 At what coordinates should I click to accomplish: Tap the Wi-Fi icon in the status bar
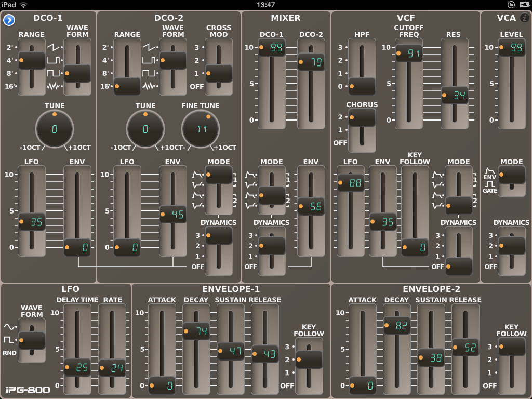(23, 5)
